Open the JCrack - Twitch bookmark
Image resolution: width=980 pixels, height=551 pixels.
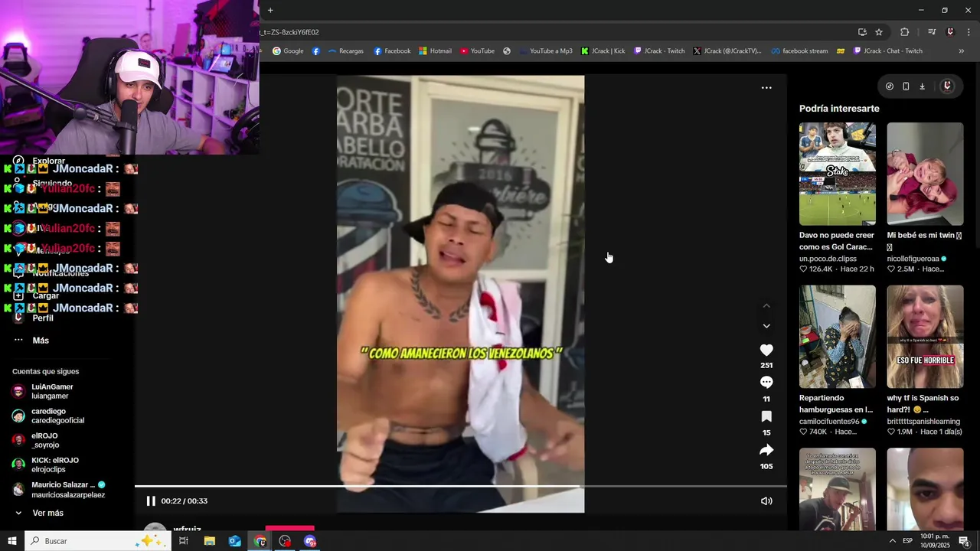[659, 51]
